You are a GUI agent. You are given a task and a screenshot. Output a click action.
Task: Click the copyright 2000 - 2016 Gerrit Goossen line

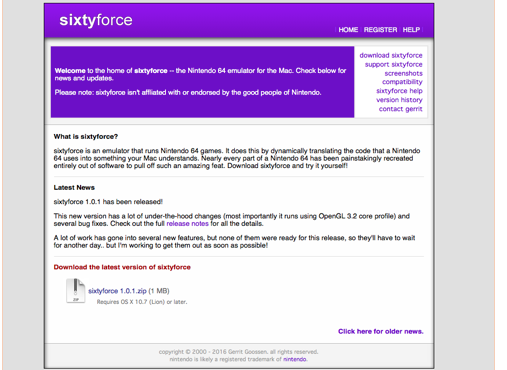(239, 352)
